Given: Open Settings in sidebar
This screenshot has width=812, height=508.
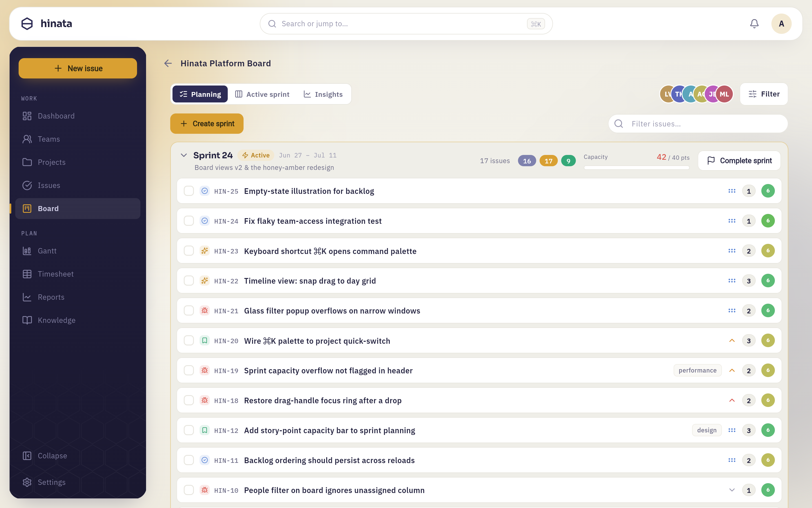Looking at the screenshot, I should coord(78,483).
